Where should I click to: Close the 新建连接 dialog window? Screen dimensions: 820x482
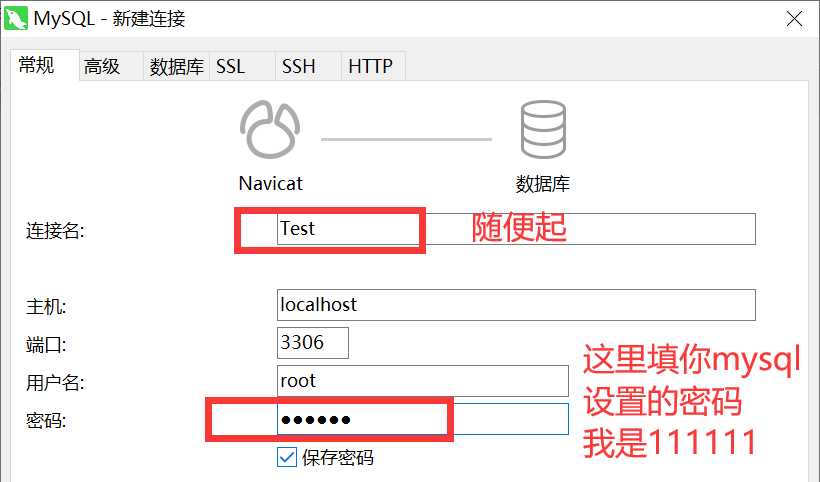click(794, 19)
